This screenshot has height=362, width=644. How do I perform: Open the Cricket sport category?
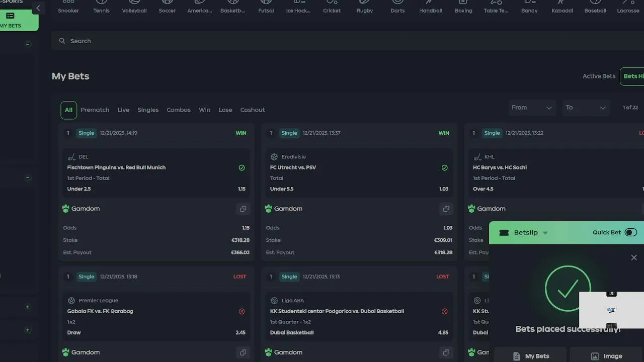point(332,7)
